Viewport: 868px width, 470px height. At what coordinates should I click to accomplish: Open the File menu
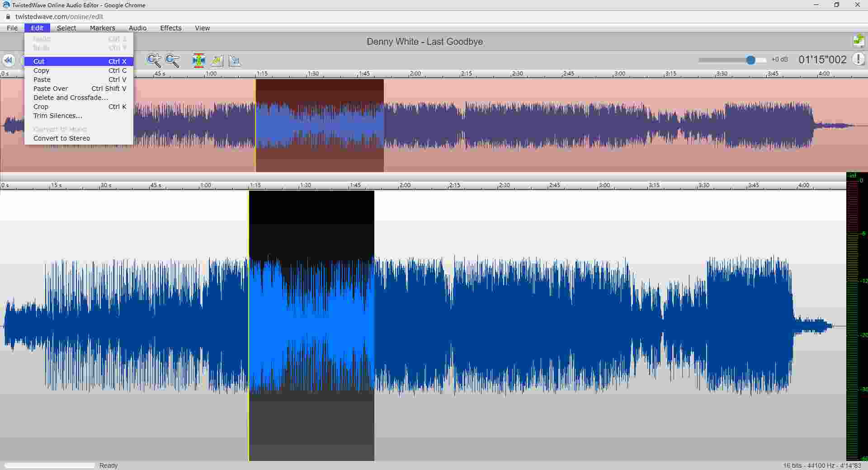click(12, 28)
